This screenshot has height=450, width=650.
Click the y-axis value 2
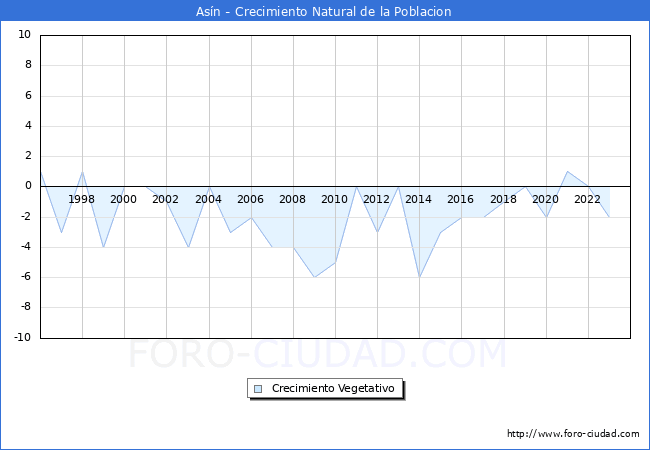pyautogui.click(x=28, y=156)
